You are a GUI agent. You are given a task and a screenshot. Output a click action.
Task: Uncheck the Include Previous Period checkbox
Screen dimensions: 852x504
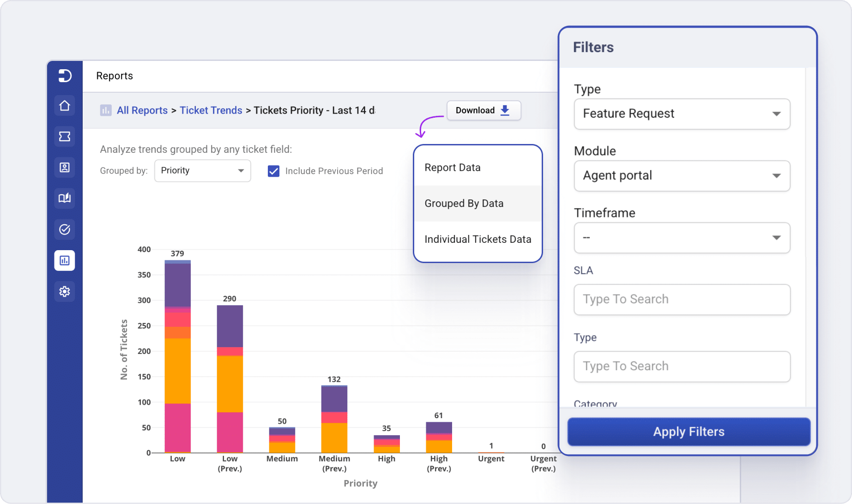[x=273, y=171]
